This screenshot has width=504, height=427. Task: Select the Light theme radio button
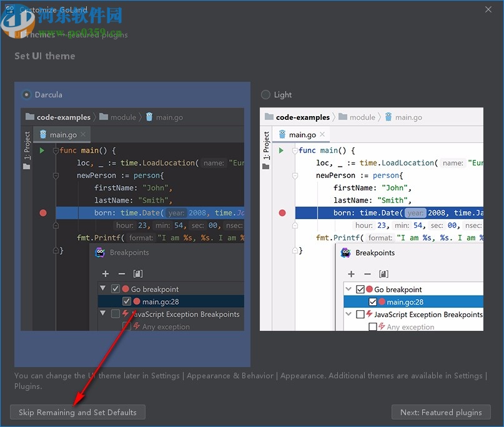pos(265,94)
